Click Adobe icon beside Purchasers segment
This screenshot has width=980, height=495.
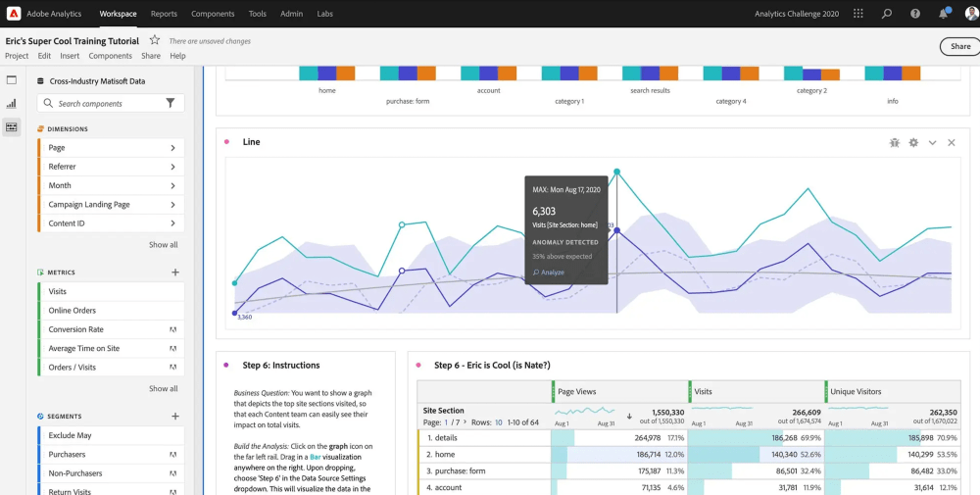(x=173, y=455)
